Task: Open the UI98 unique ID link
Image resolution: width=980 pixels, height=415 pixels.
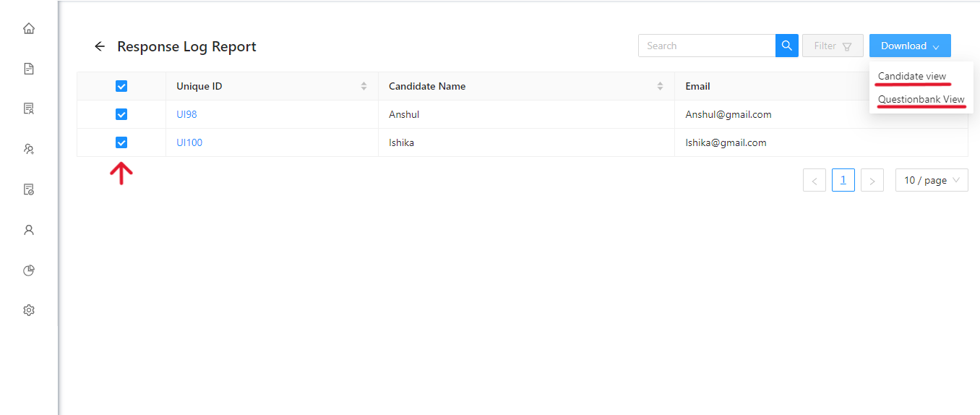Action: coord(186,114)
